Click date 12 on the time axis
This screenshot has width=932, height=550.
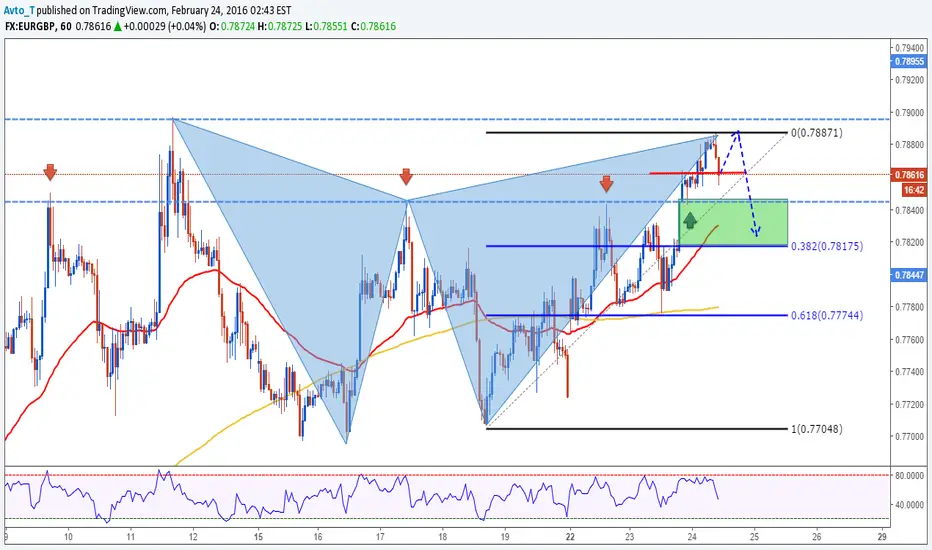[x=193, y=536]
